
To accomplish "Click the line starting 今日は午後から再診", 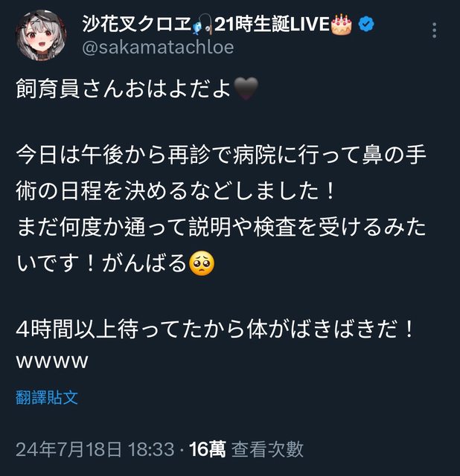I will (x=221, y=155).
